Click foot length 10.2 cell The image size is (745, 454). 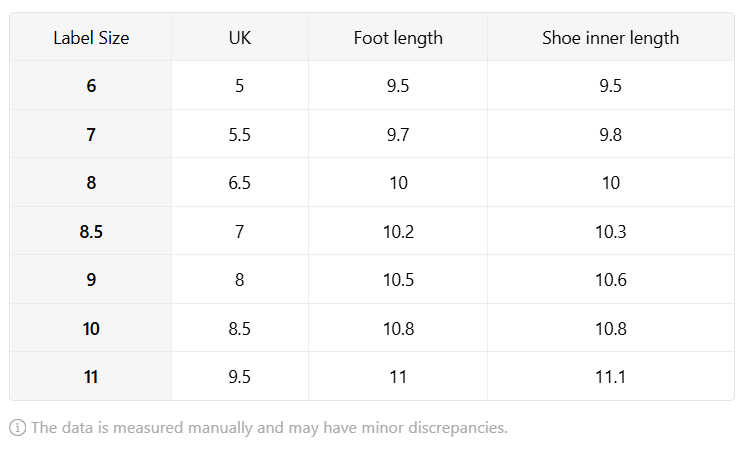click(398, 231)
